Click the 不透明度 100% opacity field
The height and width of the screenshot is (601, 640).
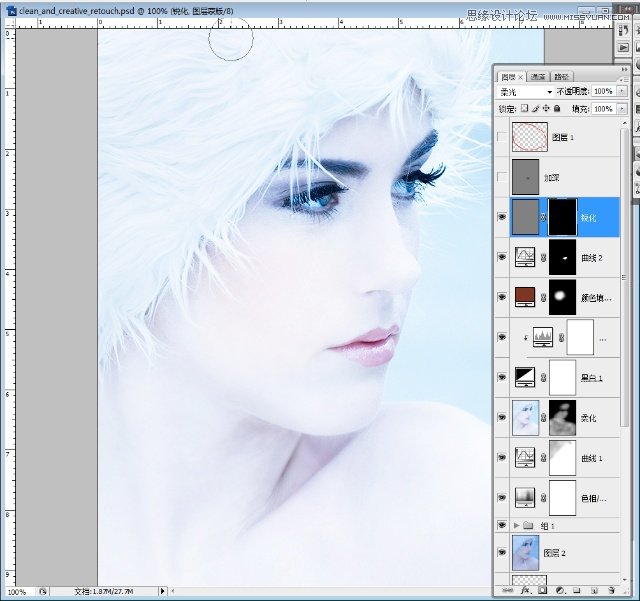click(x=603, y=91)
